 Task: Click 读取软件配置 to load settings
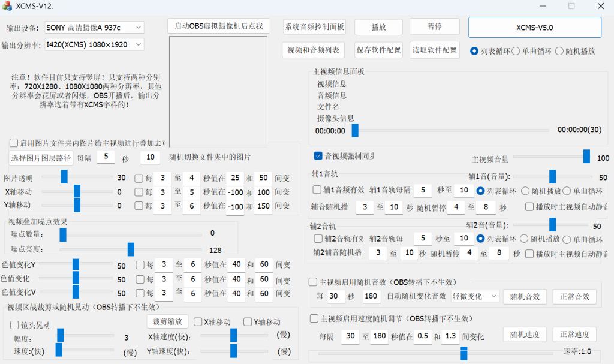(434, 50)
